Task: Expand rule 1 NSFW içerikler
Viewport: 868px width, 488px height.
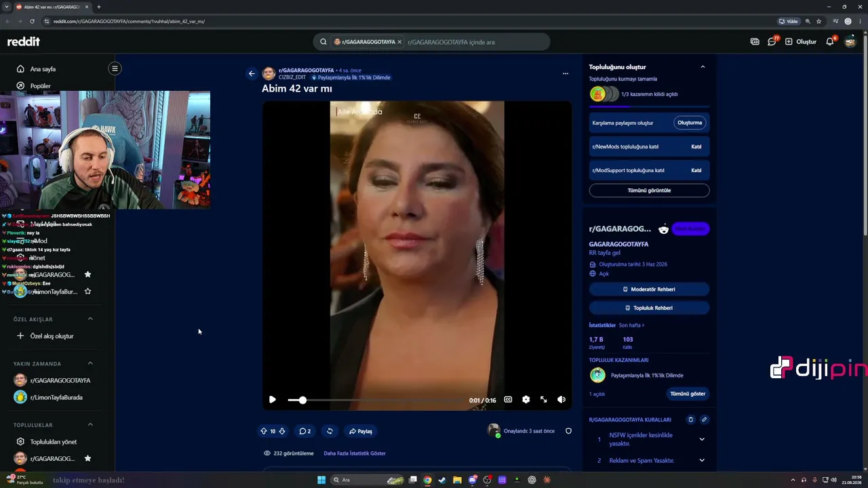Action: pos(702,439)
